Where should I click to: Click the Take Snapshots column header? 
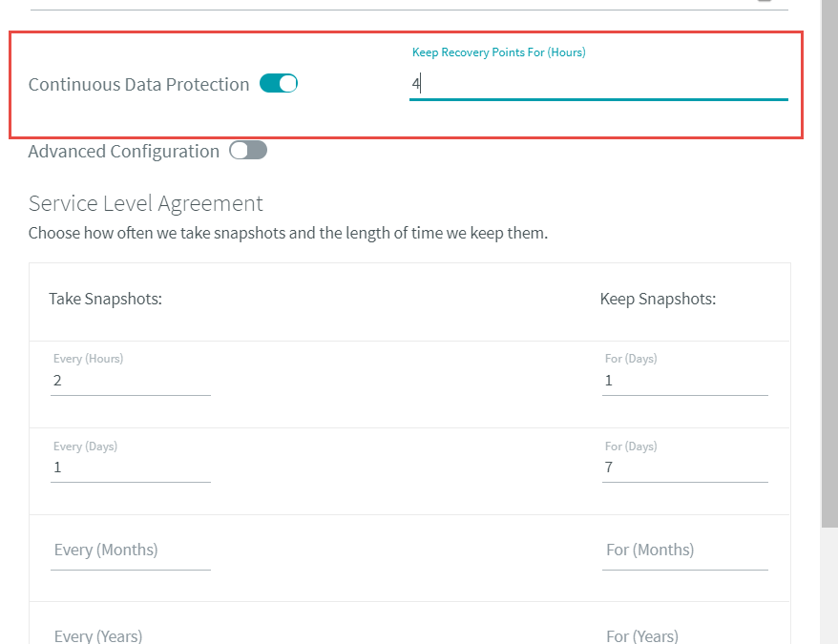105,299
